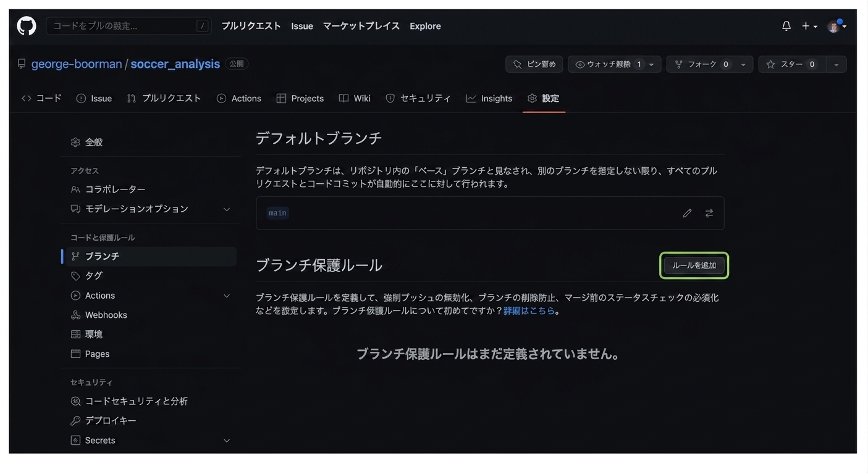Open Explore in the top navigation
Viewport: 868px width, 474px height.
point(425,26)
